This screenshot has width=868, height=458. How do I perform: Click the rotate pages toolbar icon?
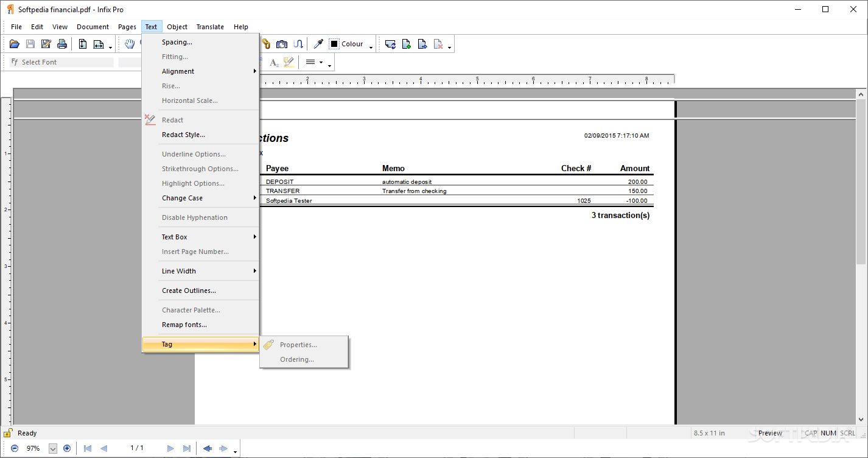[391, 44]
